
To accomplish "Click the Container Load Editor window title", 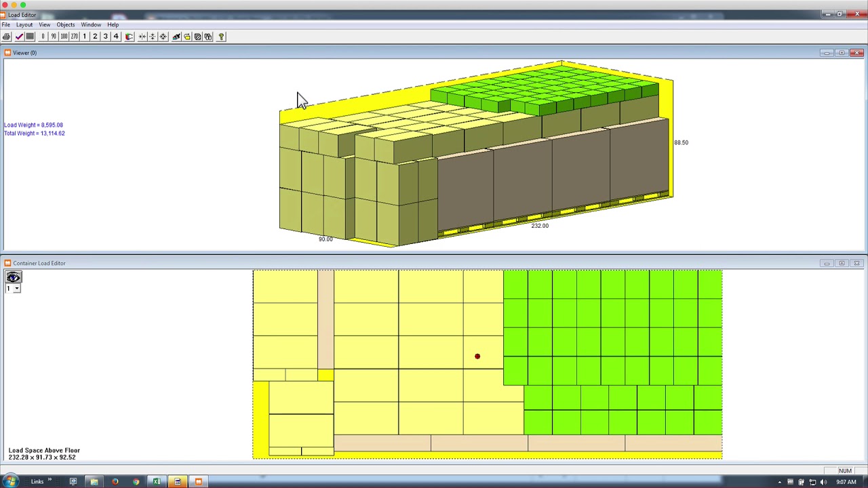I will click(39, 263).
